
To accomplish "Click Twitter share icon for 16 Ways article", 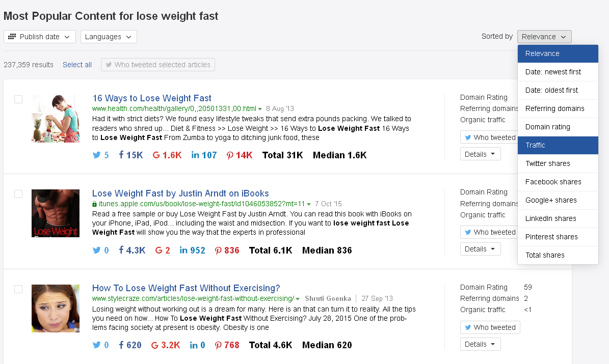I will [x=97, y=155].
